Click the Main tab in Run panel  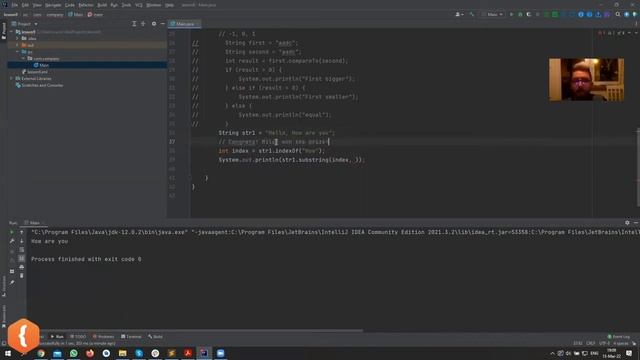click(x=35, y=223)
